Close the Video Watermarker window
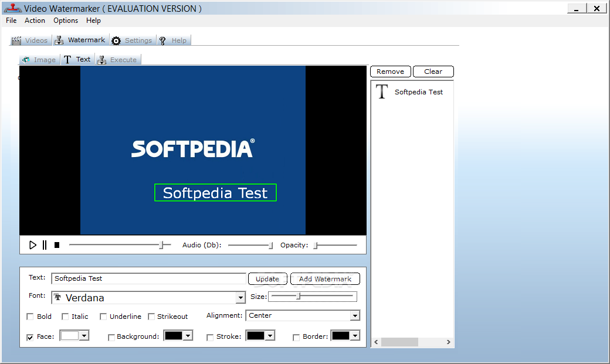Screen dimensions: 610x364 pyautogui.click(x=597, y=8)
